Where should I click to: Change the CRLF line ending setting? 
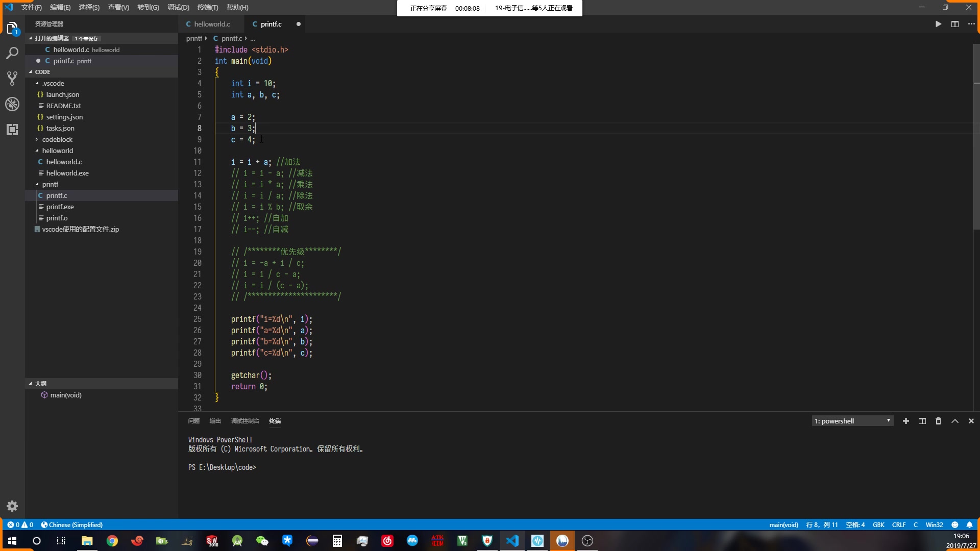tap(899, 524)
